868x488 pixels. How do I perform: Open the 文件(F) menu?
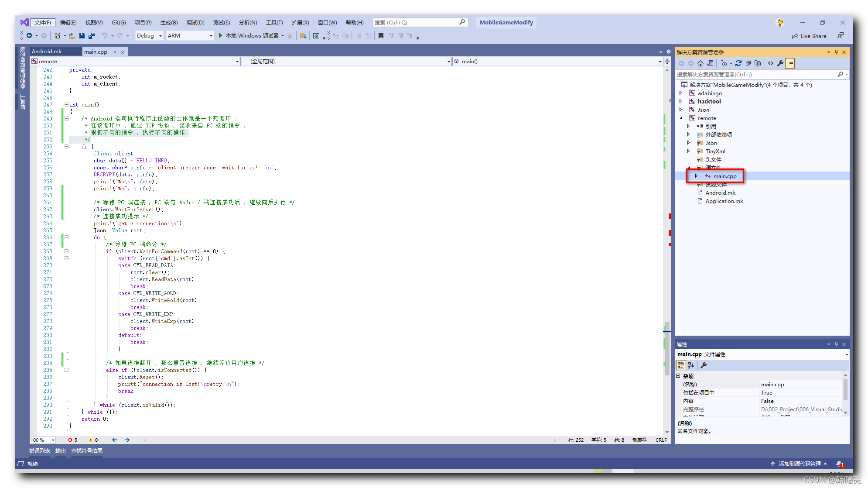pos(42,23)
